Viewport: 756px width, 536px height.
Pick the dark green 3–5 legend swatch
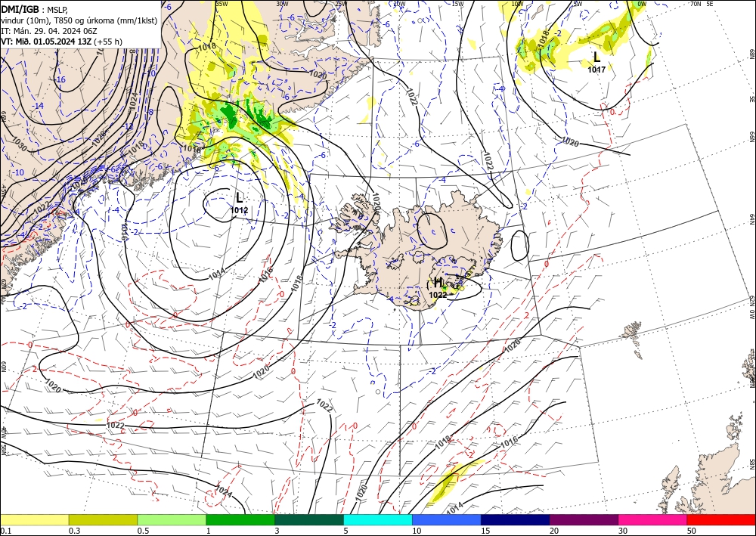tap(309, 519)
